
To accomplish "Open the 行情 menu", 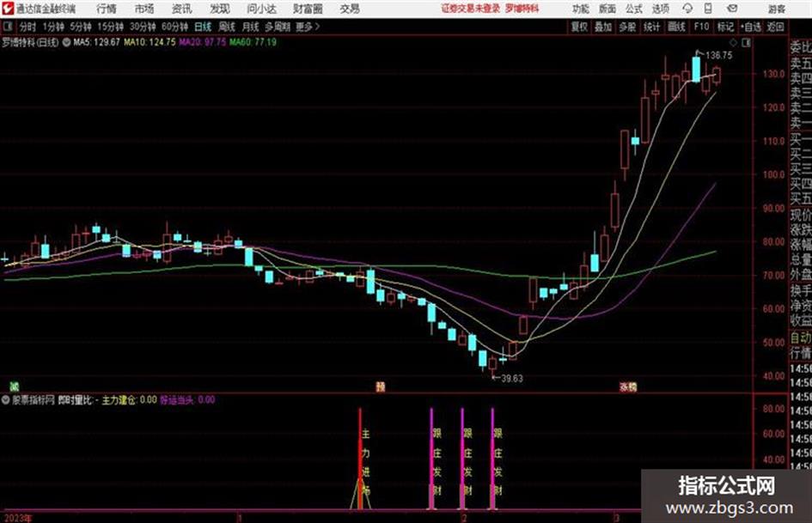I will (107, 9).
